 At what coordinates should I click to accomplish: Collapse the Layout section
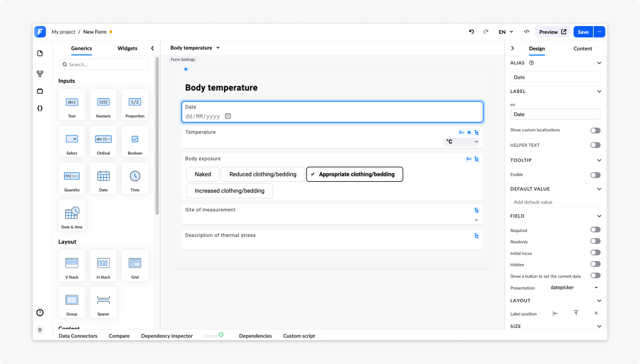pos(599,301)
